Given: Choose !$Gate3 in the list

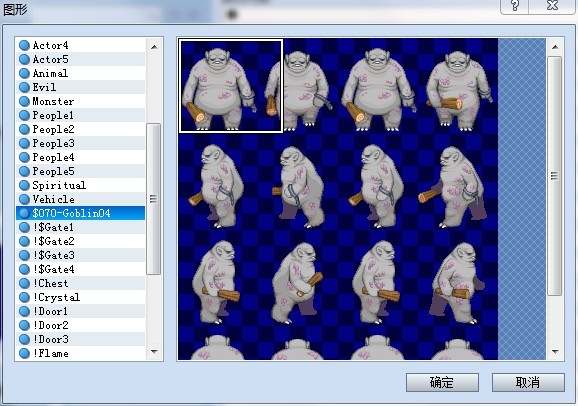Looking at the screenshot, I should pos(80,255).
